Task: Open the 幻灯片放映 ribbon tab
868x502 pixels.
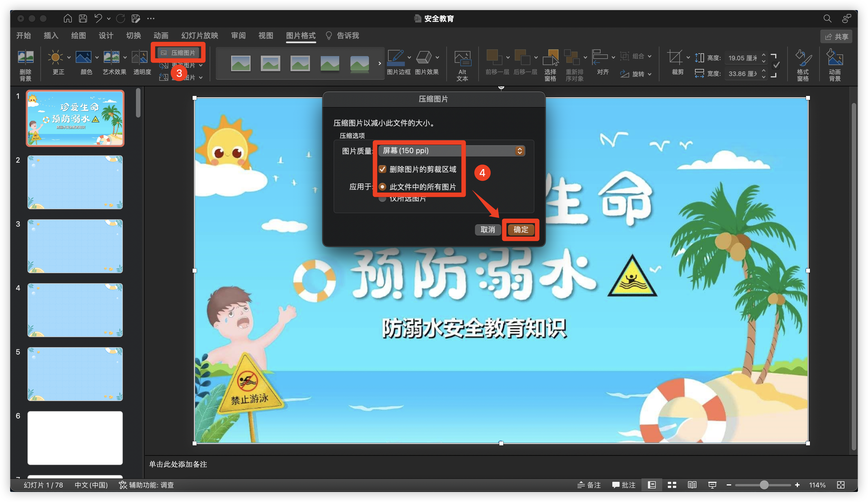Action: pos(200,36)
